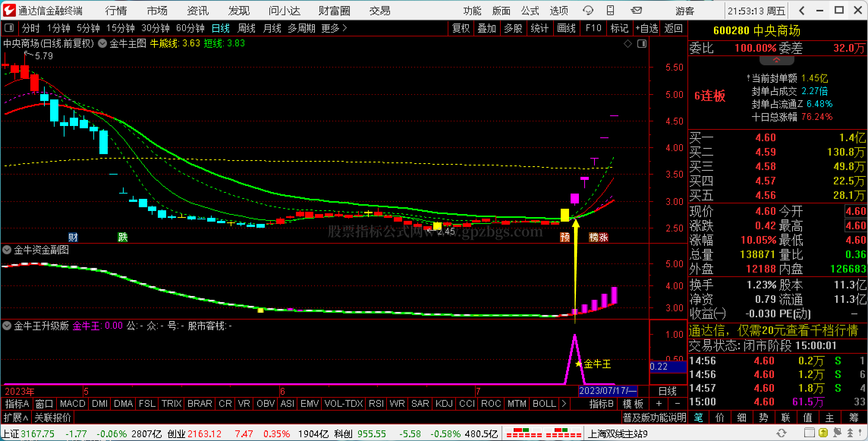868x441 pixels.
Task: Select the MACD indicator tab
Action: pos(72,403)
